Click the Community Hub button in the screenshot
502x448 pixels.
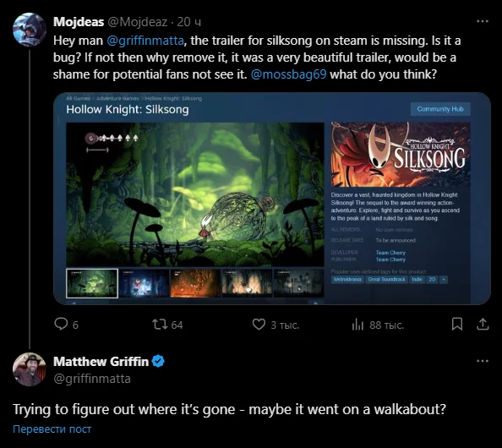click(x=440, y=109)
